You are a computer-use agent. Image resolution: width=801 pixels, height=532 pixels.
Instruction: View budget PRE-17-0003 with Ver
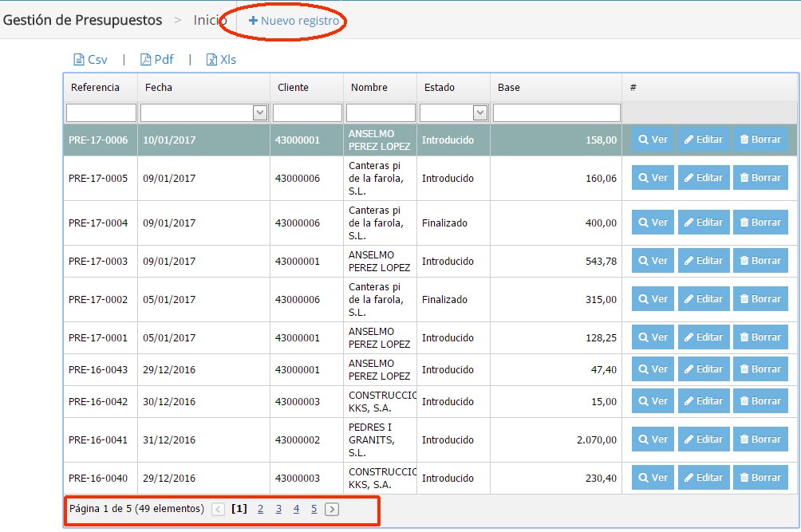coord(653,260)
